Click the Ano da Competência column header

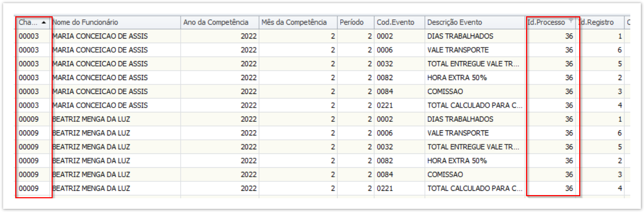click(x=216, y=23)
